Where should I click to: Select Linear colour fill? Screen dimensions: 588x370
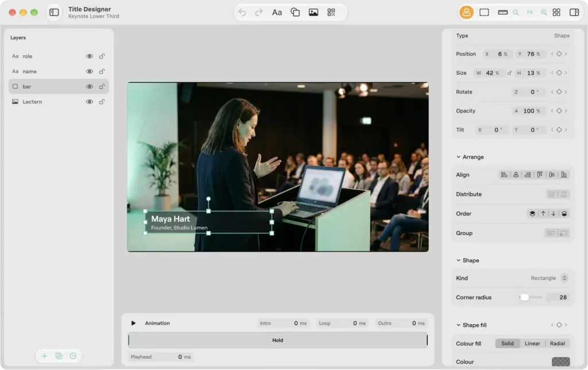coord(532,344)
